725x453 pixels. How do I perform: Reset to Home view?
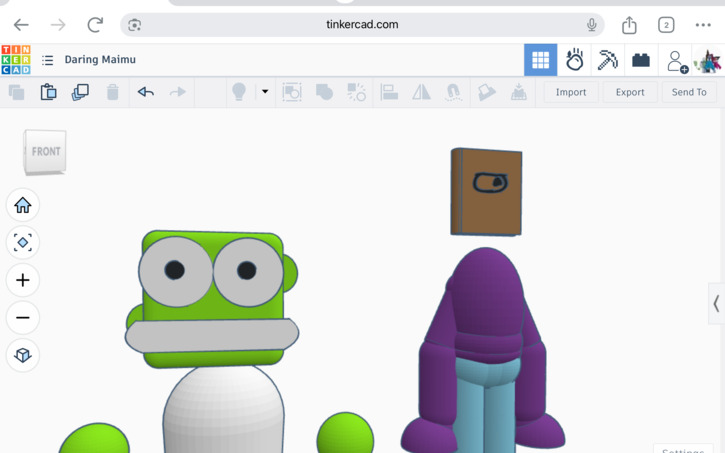pyautogui.click(x=23, y=205)
